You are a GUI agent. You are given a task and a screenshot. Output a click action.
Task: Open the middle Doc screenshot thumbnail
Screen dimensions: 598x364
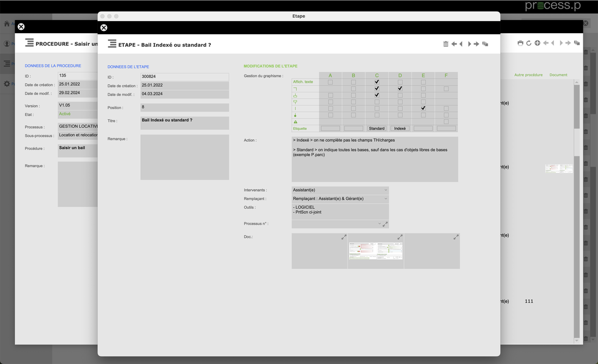[x=376, y=252]
